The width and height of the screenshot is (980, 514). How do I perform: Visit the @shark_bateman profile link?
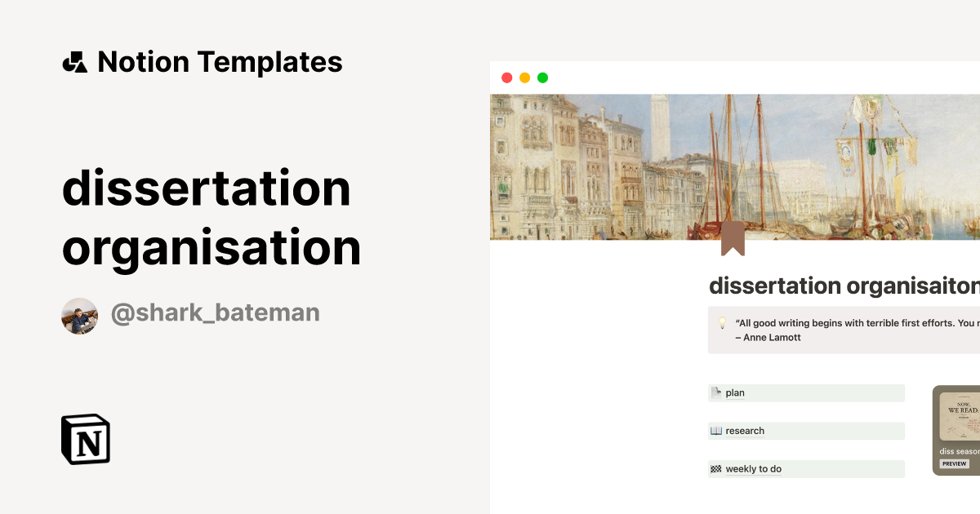215,312
